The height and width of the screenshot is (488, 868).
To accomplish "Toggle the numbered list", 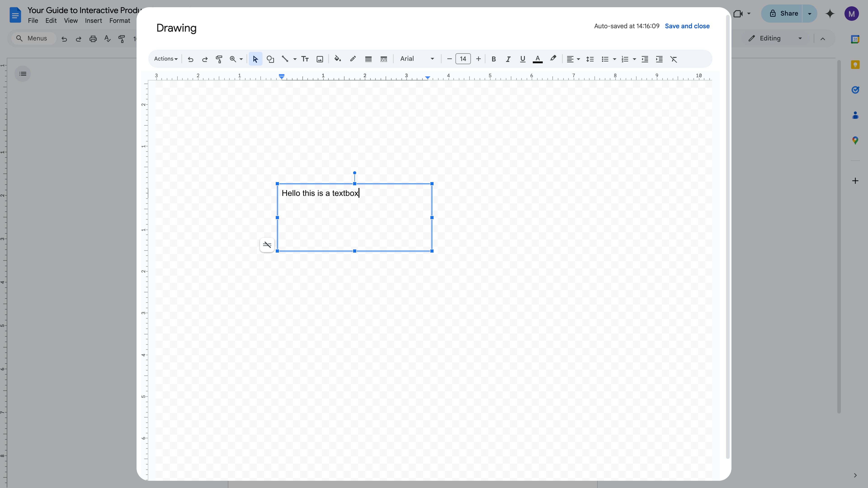I will 625,59.
